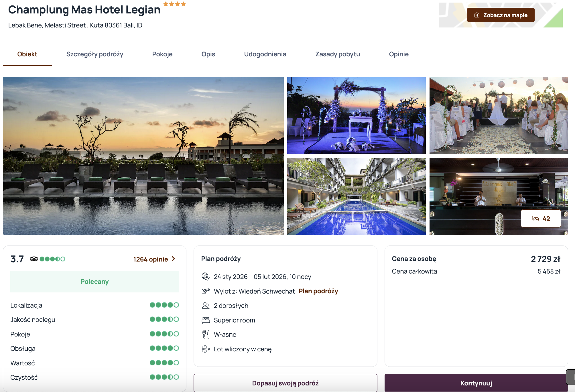Click Czystość rating bubbles

(164, 377)
